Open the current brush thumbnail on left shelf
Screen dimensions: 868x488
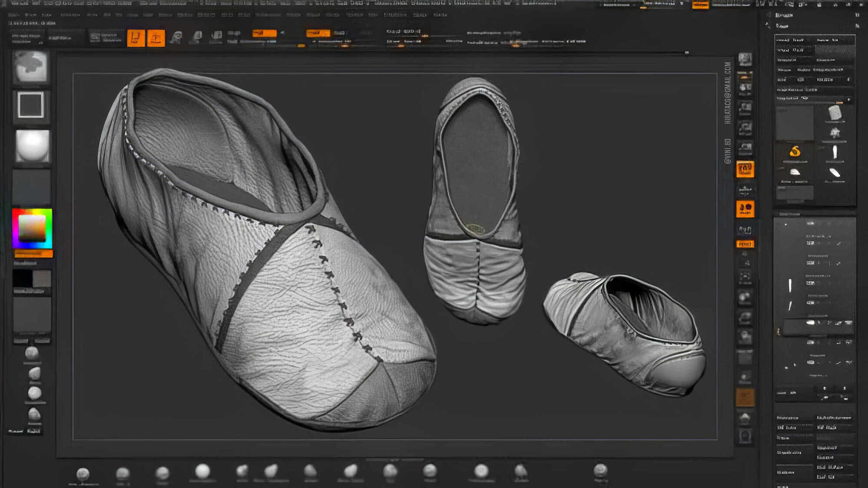(x=30, y=66)
